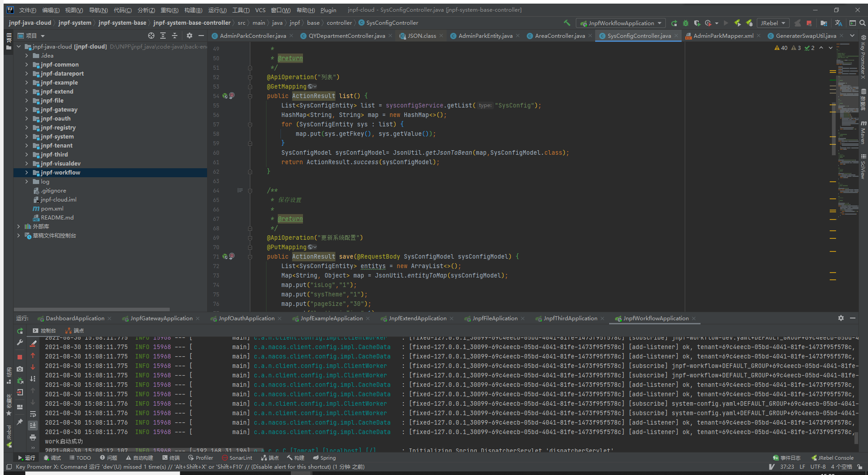The height and width of the screenshot is (475, 868).
Task: Stop the running process with red square
Action: coord(20,357)
